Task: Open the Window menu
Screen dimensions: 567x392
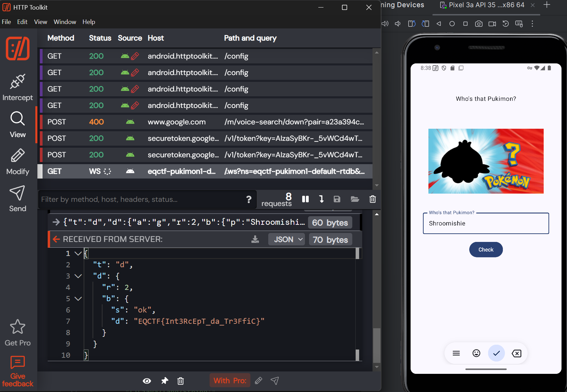Action: pyautogui.click(x=64, y=22)
